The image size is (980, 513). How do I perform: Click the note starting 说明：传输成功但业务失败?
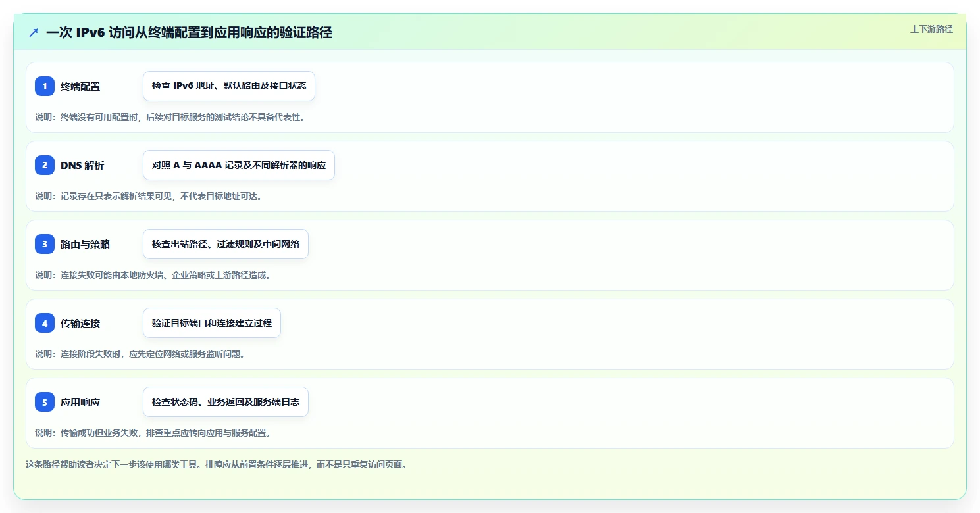click(x=153, y=433)
